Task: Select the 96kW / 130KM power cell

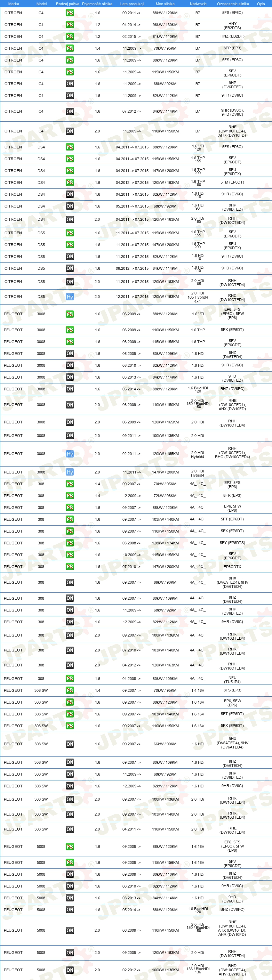Action: tap(165, 25)
